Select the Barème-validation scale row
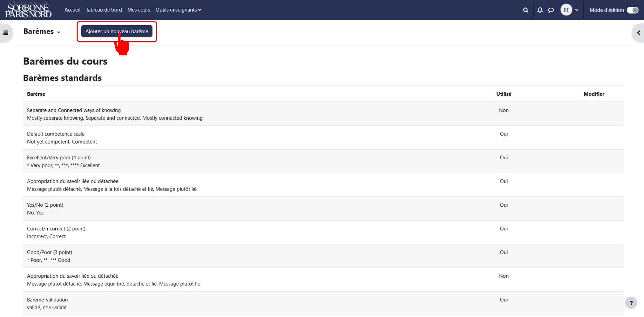The height and width of the screenshot is (317, 644). [323, 303]
